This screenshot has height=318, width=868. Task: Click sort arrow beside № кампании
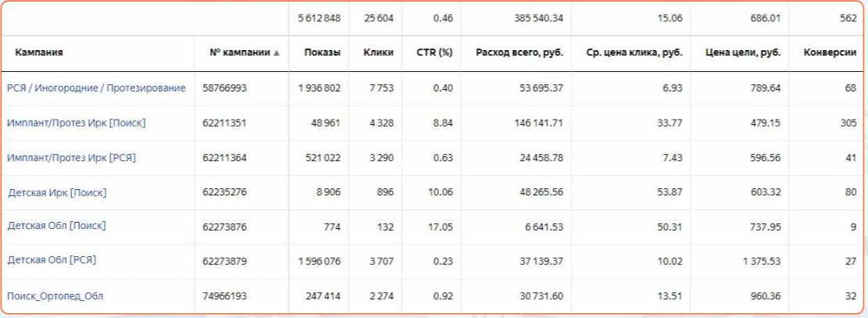click(276, 53)
